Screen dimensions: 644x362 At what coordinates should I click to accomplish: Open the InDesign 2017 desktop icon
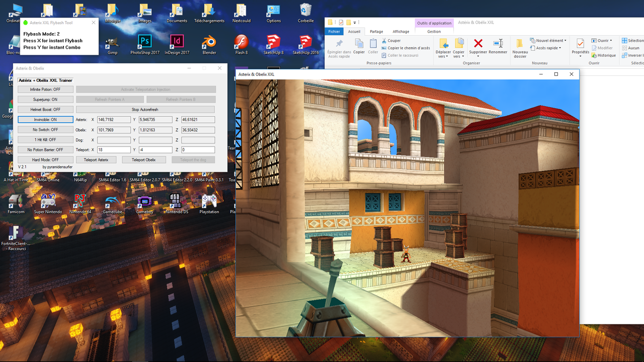[x=177, y=45]
